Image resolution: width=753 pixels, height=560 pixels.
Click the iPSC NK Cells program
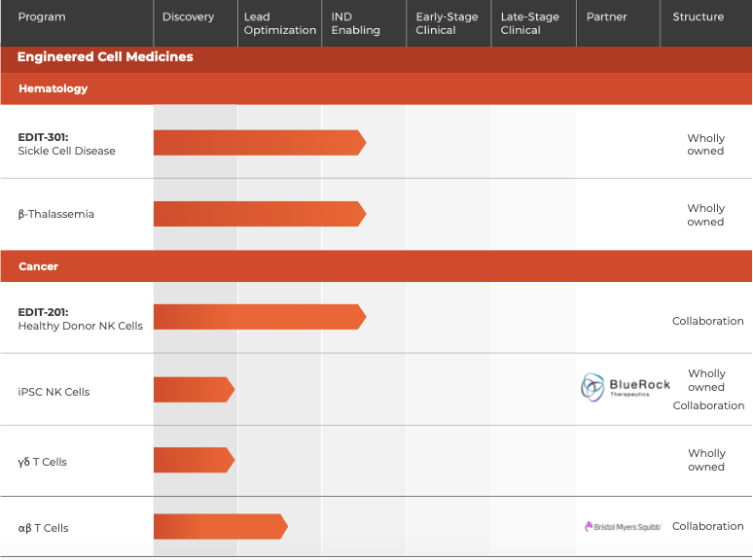pos(54,392)
